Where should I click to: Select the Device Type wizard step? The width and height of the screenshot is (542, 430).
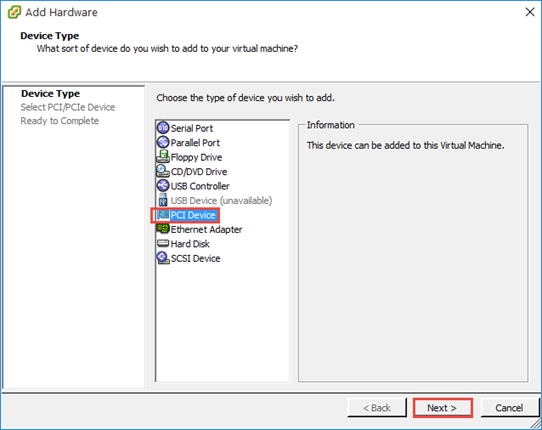click(50, 94)
